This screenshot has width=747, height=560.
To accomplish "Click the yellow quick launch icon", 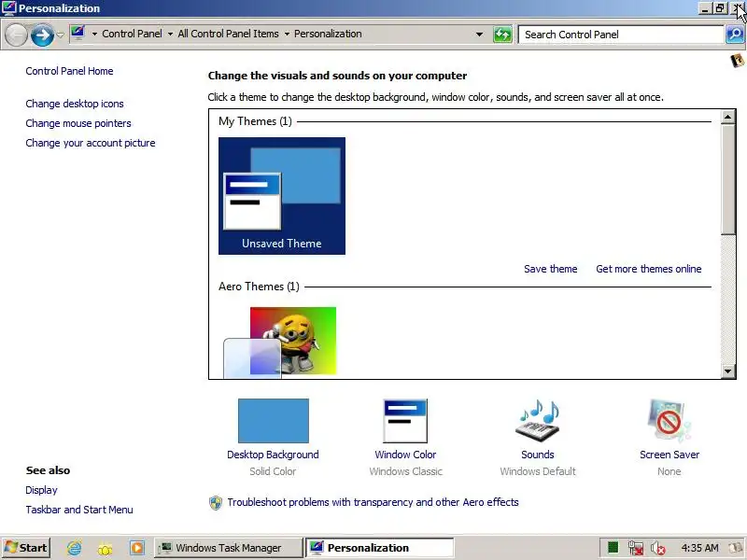I will pos(105,549).
